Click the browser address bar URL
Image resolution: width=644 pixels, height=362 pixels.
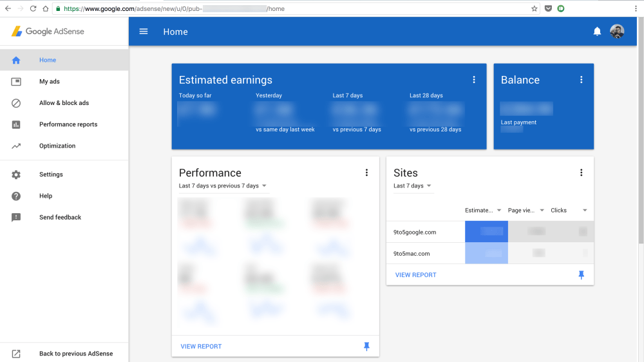tap(290, 9)
